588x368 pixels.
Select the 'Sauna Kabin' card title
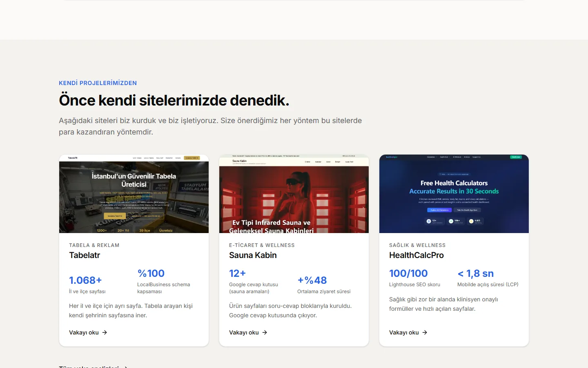(253, 255)
